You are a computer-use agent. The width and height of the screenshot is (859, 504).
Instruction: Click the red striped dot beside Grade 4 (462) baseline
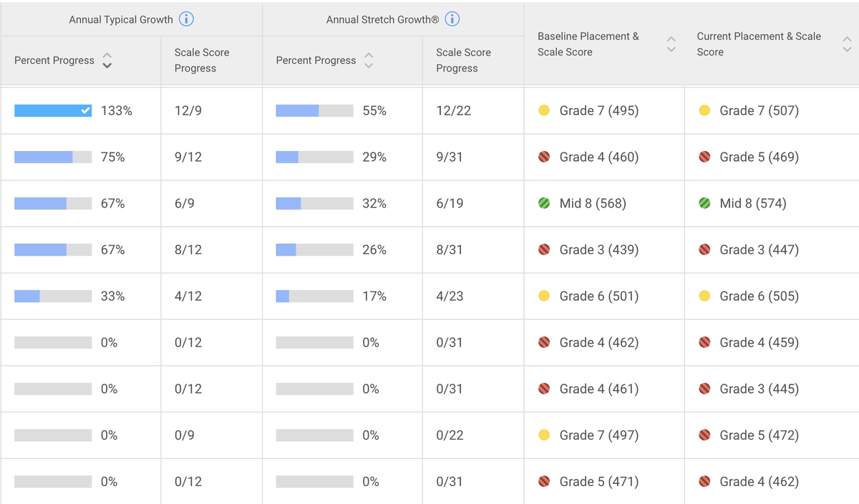coord(544,342)
